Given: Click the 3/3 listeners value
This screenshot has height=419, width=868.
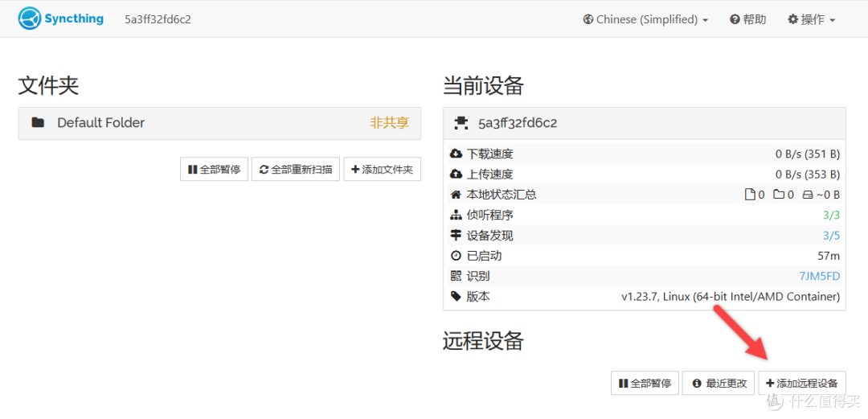Looking at the screenshot, I should point(832,215).
